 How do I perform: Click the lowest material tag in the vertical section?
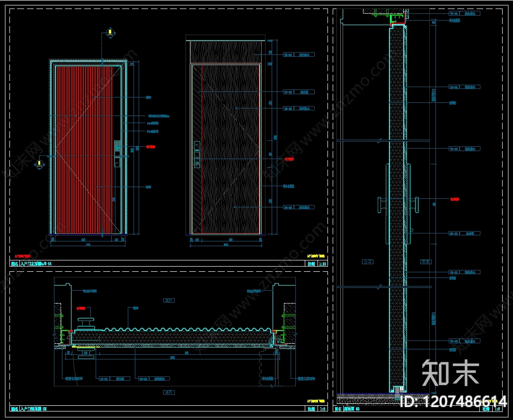pyautogui.click(x=464, y=341)
